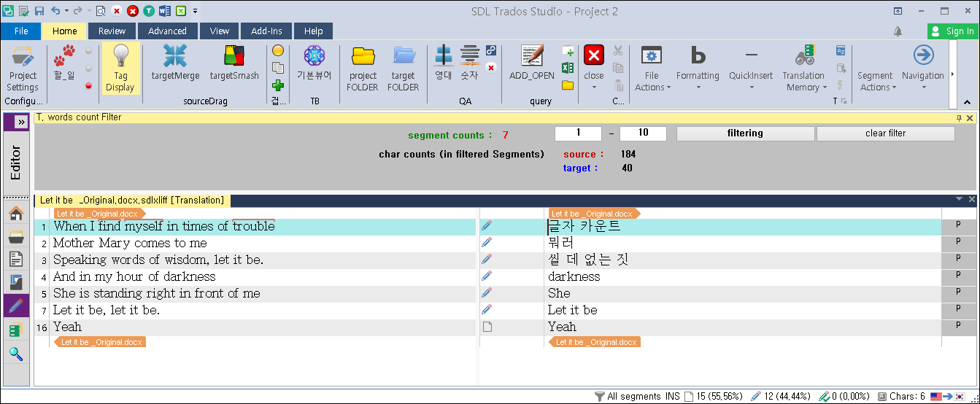Open the Reports view in sidebar
The image size is (980, 404).
[x=15, y=282]
